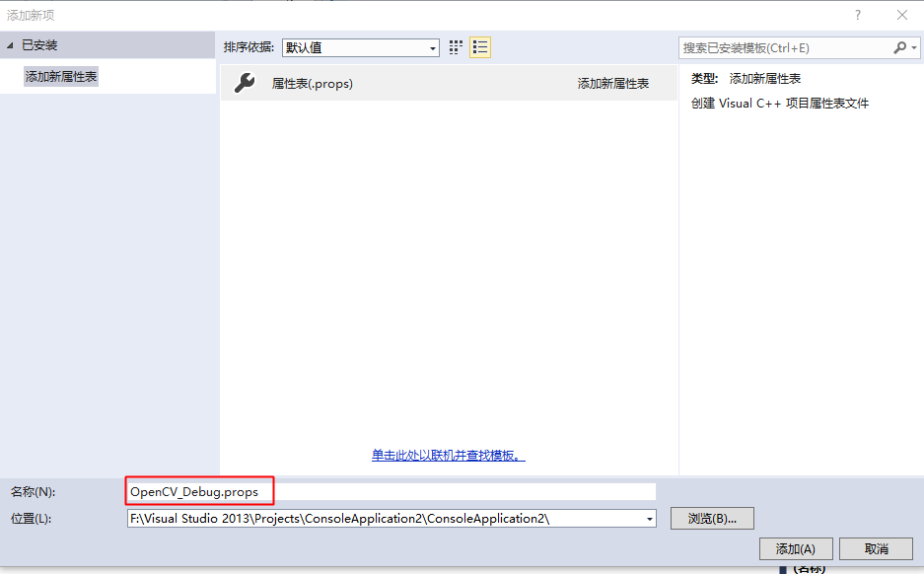Select the highlighted list view toggle

[x=479, y=46]
